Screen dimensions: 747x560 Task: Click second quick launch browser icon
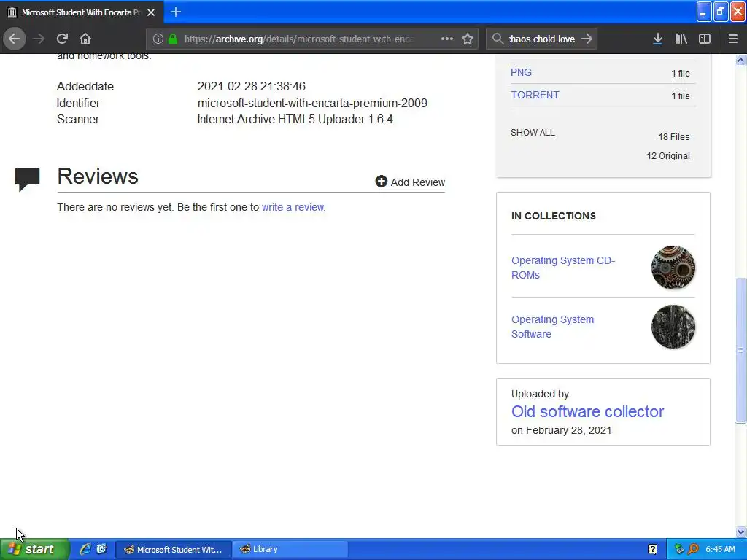click(x=101, y=549)
